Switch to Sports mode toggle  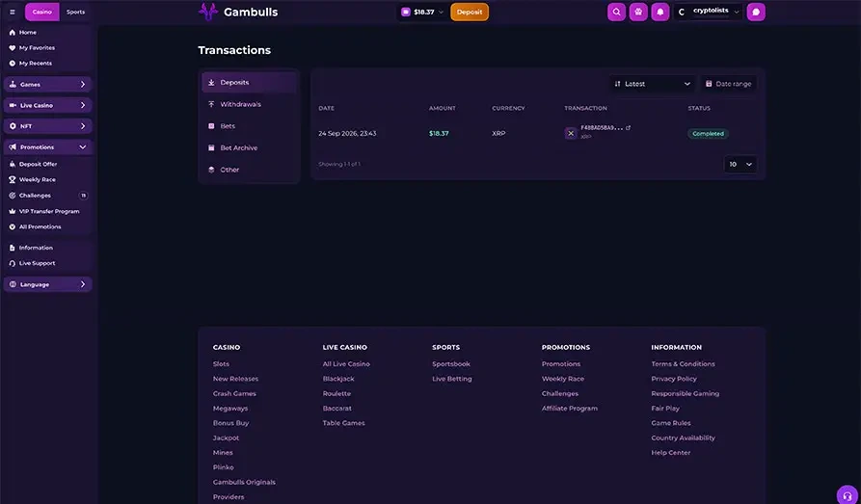pos(75,12)
